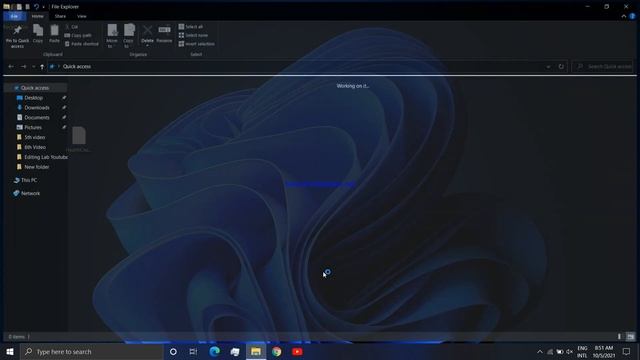Open the File menu tab
Screen dimensions: 640x360
(14, 16)
